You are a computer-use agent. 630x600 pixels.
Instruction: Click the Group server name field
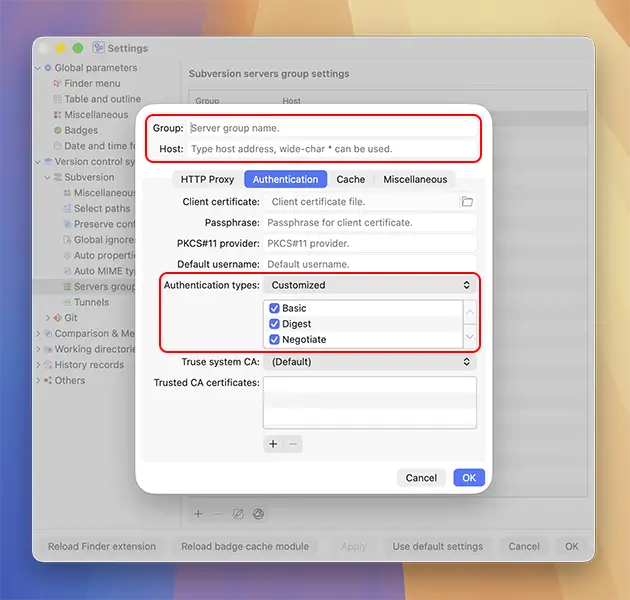[332, 128]
